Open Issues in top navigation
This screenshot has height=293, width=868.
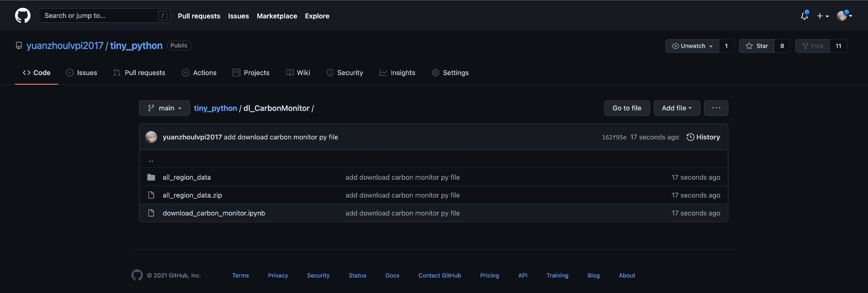click(238, 16)
